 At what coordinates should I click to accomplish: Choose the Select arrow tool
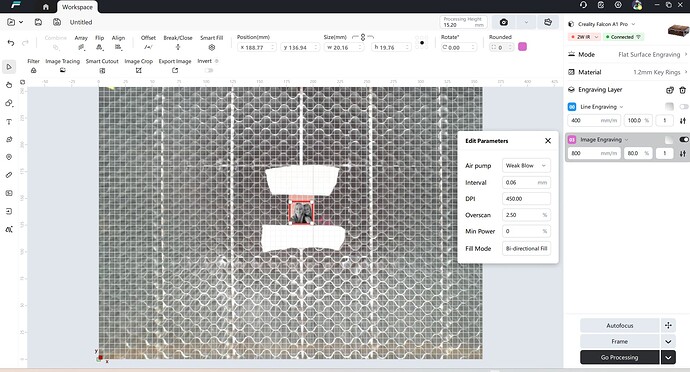click(9, 67)
